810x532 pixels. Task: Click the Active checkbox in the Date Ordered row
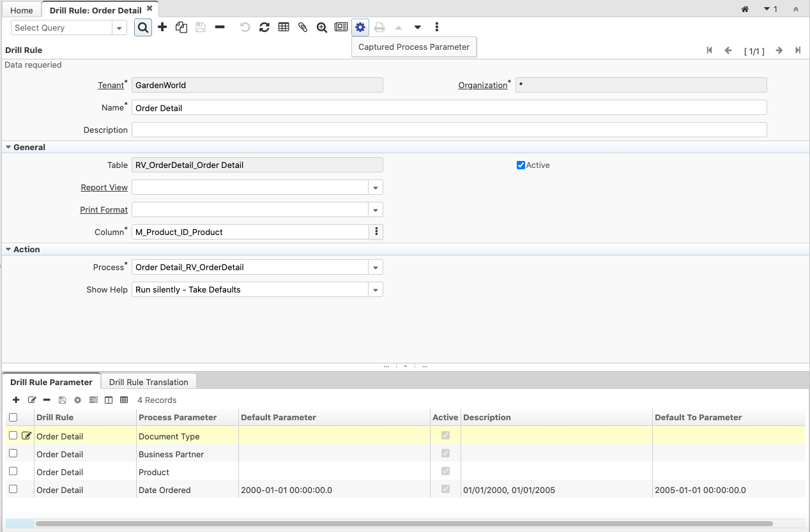click(x=445, y=489)
